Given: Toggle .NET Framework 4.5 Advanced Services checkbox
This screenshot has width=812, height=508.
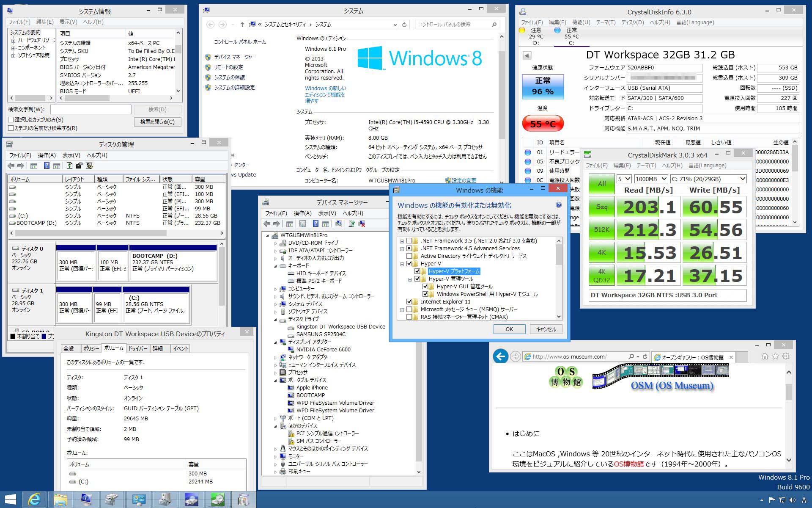Looking at the screenshot, I should point(409,248).
